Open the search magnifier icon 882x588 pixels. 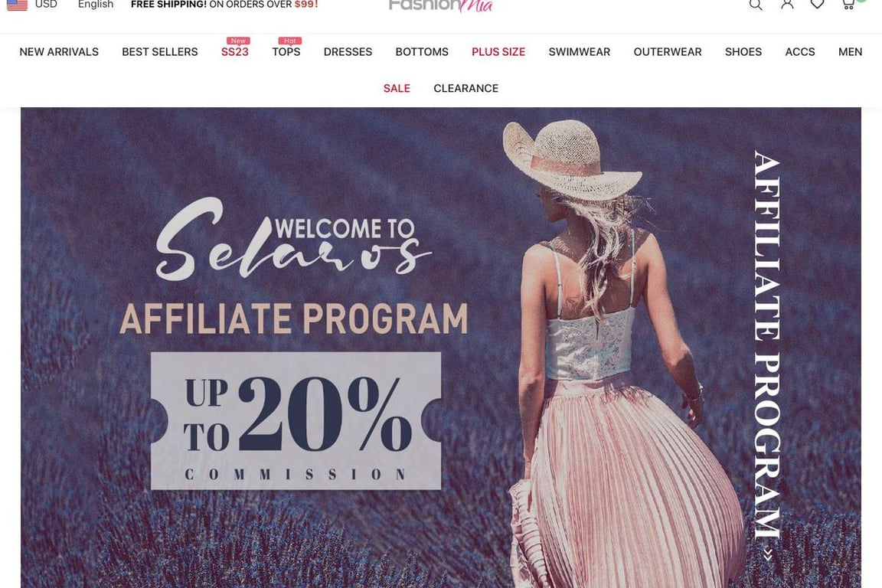(x=756, y=5)
